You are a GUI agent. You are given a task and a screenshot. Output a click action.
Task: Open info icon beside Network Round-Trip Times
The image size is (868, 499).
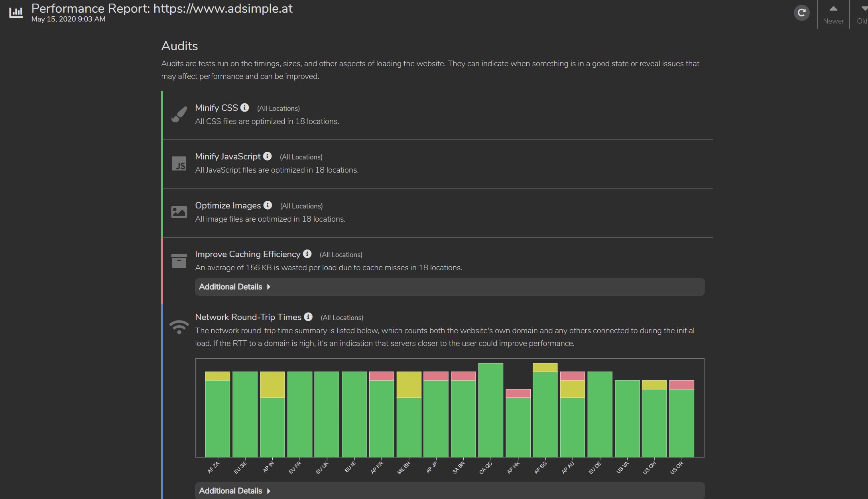(308, 317)
